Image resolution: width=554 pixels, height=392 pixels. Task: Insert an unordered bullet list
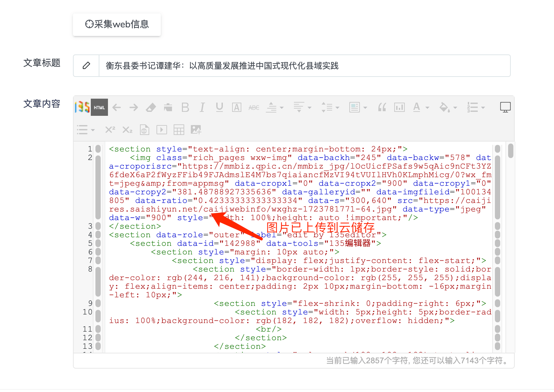pyautogui.click(x=82, y=130)
